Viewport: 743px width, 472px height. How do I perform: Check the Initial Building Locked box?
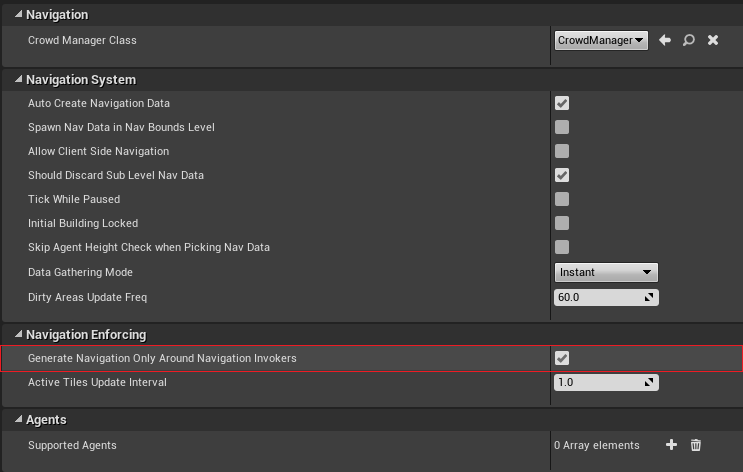(x=562, y=223)
